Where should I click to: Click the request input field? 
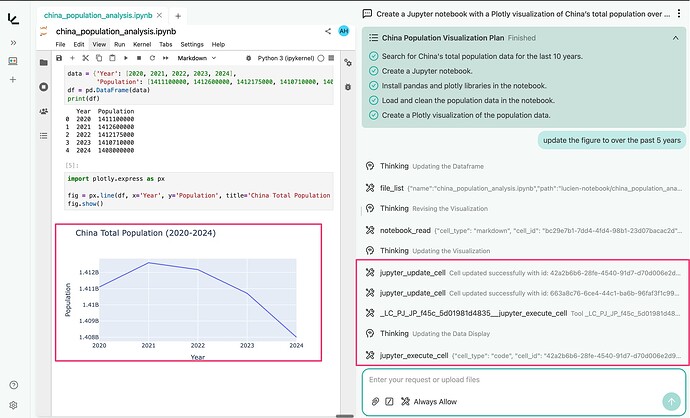(x=520, y=380)
